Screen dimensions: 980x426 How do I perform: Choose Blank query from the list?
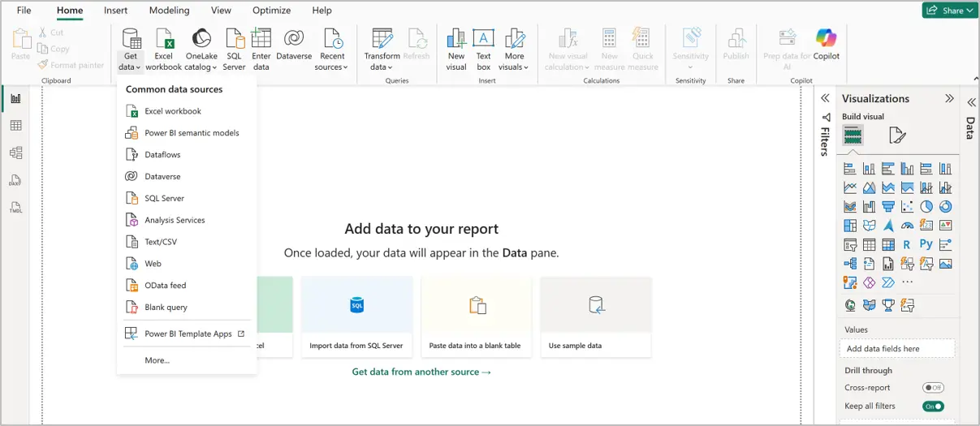click(x=187, y=308)
